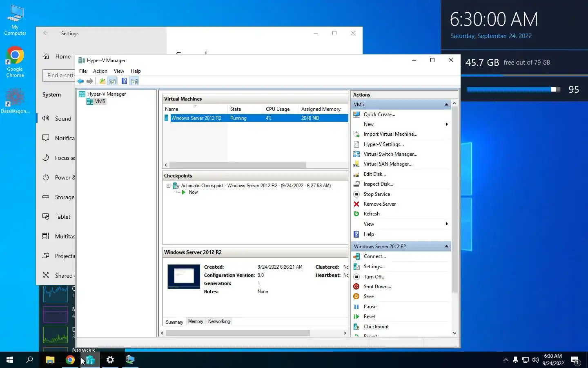Click the Back arrow in Hyper-V toolbar
The image size is (588, 368).
tap(80, 81)
